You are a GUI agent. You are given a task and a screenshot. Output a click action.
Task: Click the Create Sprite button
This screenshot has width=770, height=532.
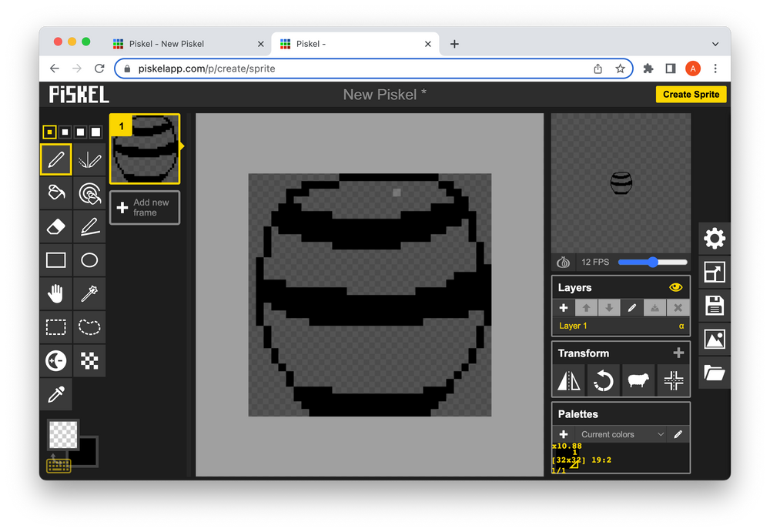tap(691, 94)
